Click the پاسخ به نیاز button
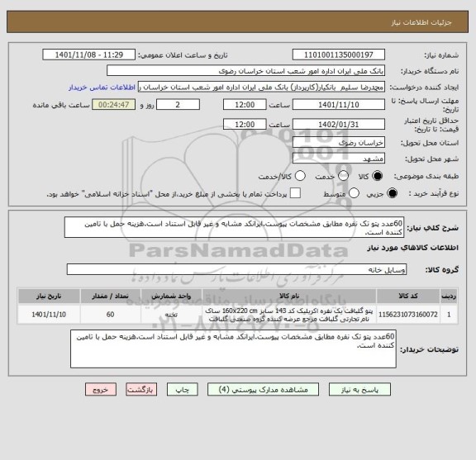Screen dimensions: 476x460 [x=359, y=390]
